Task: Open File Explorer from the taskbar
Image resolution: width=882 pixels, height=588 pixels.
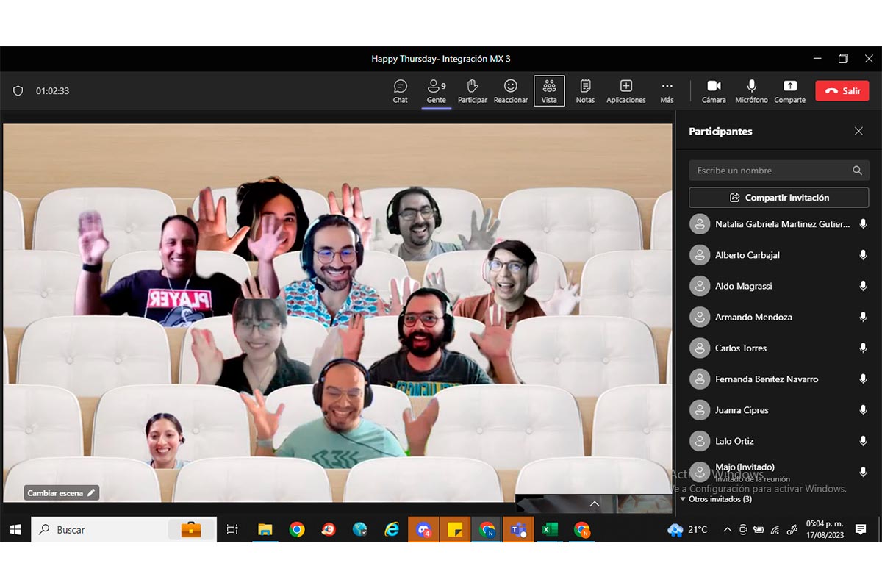Action: 265,529
